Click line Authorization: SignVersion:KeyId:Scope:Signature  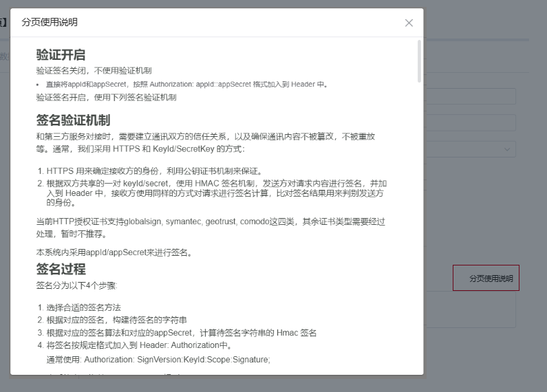click(158, 360)
